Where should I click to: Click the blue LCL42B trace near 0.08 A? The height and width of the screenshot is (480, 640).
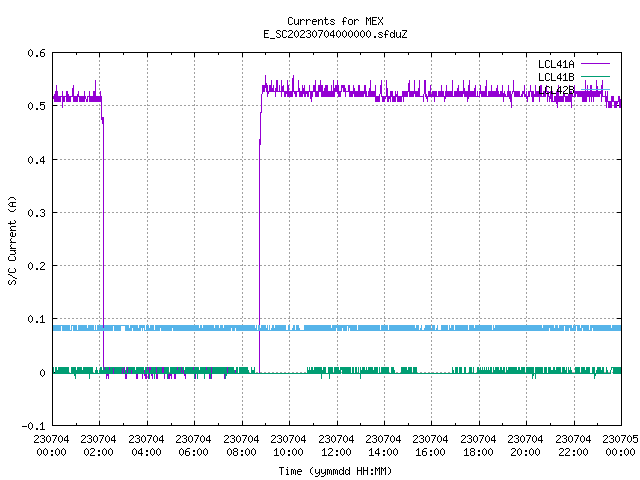point(337,328)
